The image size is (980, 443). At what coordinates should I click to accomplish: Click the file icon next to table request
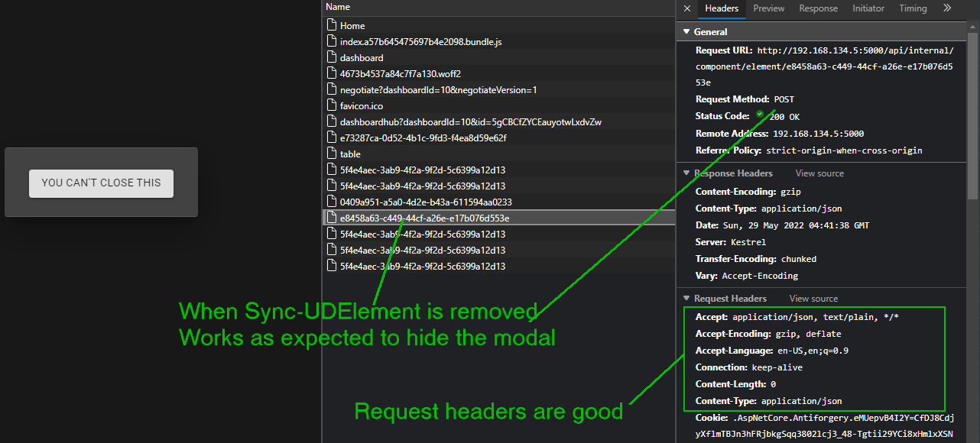coord(332,154)
